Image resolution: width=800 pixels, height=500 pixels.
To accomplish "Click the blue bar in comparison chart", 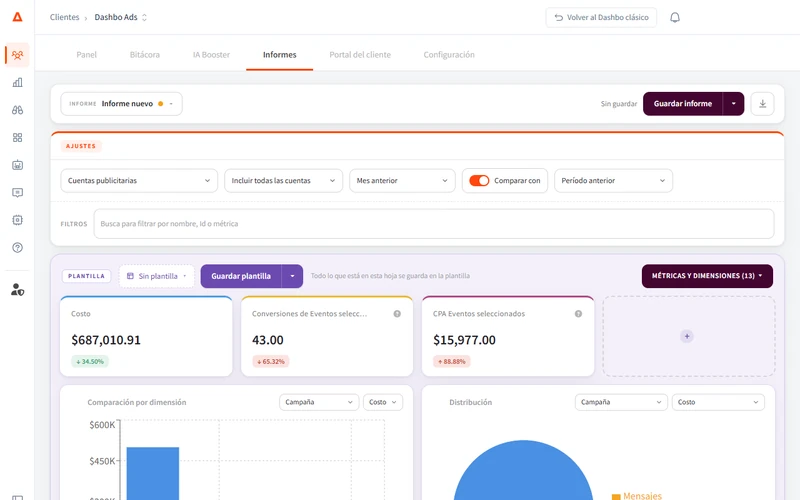I will click(x=153, y=473).
